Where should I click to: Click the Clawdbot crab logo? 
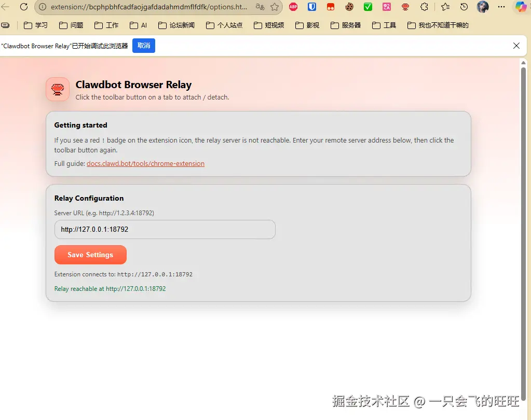(x=58, y=89)
